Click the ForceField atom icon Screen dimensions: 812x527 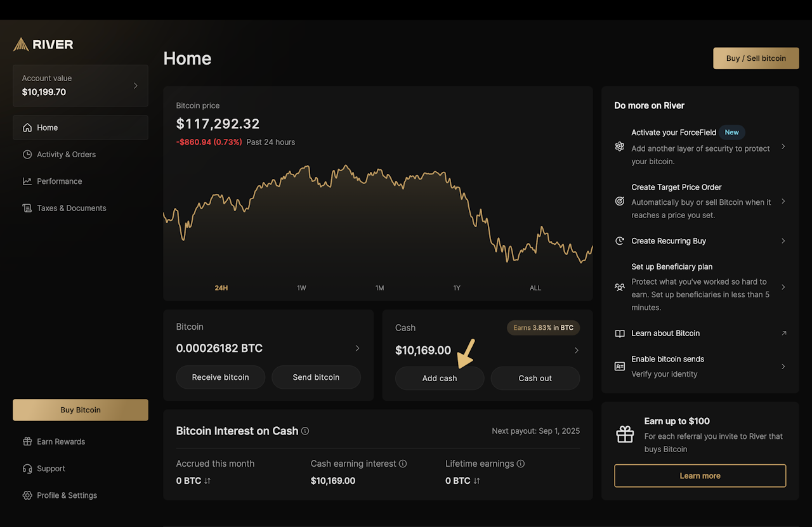coord(620,146)
